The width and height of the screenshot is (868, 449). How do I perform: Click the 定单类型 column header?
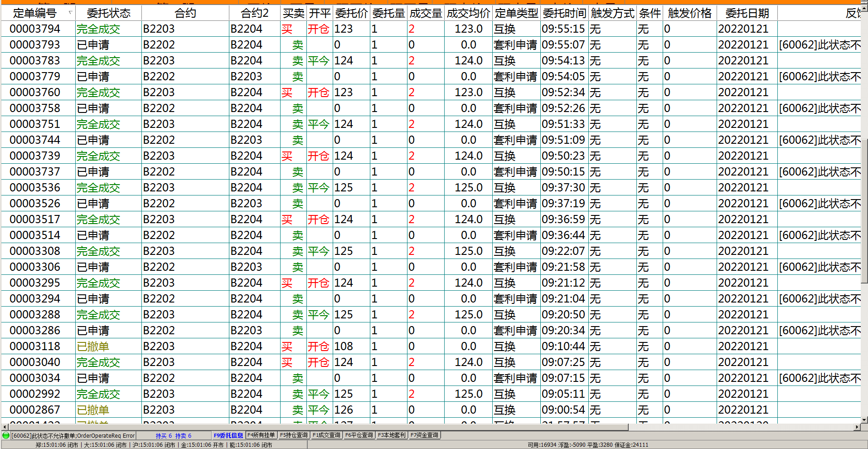517,13
